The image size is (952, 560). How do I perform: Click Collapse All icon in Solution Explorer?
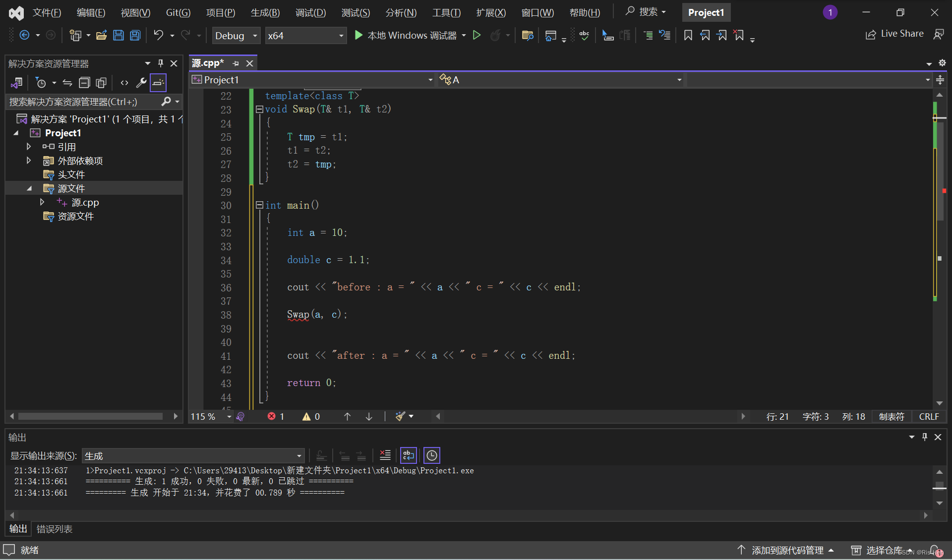pos(85,83)
